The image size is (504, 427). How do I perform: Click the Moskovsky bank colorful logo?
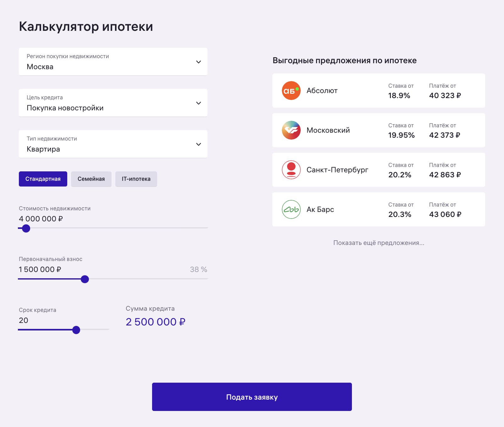click(x=291, y=130)
